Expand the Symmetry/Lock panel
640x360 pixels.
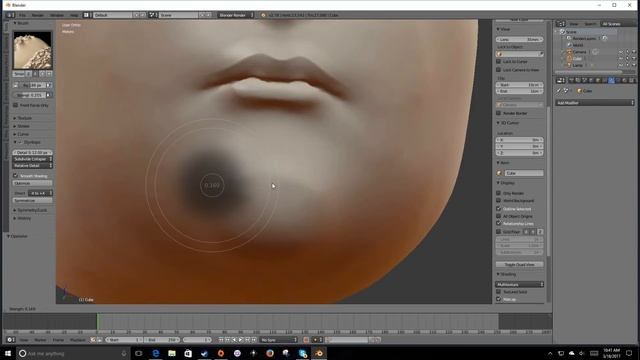[x=30, y=210]
